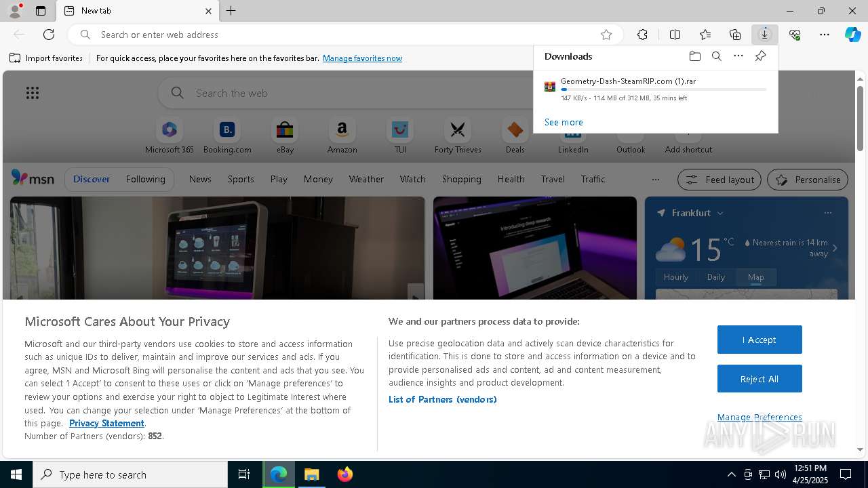Pin the Downloads panel
The height and width of the screenshot is (488, 868).
click(760, 56)
